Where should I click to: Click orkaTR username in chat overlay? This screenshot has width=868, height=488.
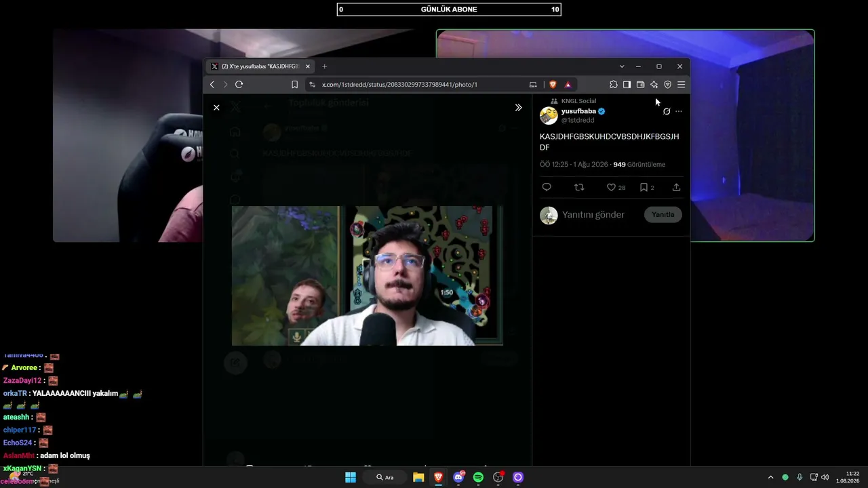coord(15,393)
